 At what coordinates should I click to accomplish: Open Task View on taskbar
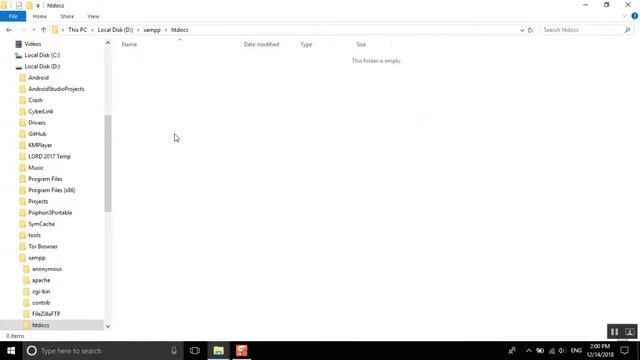click(x=195, y=351)
